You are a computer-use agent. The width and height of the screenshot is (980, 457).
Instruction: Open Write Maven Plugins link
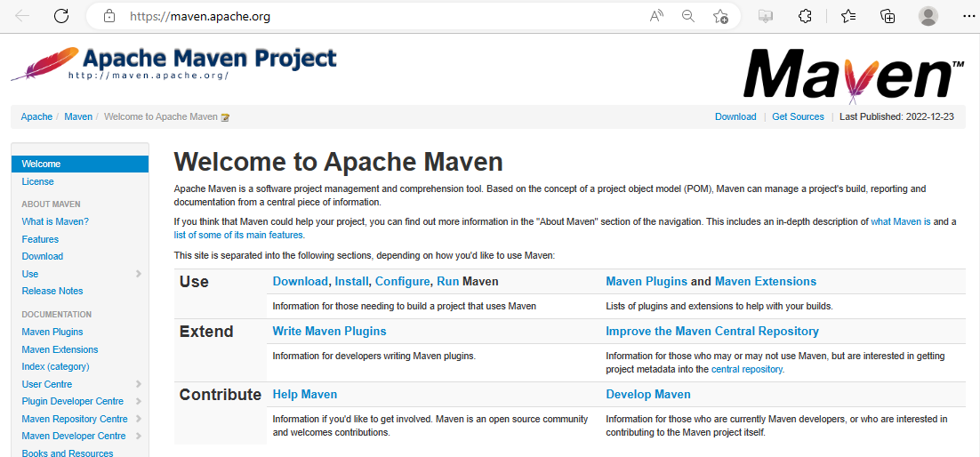point(329,332)
